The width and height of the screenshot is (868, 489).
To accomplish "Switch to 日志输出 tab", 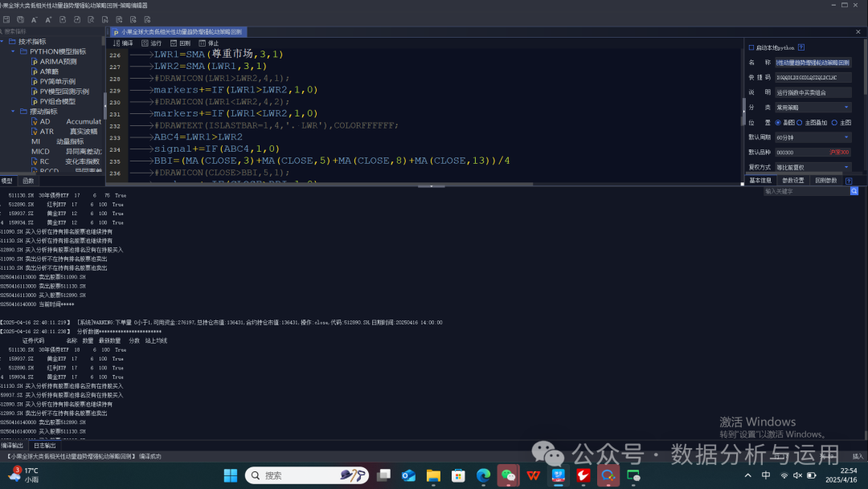I will (x=44, y=446).
